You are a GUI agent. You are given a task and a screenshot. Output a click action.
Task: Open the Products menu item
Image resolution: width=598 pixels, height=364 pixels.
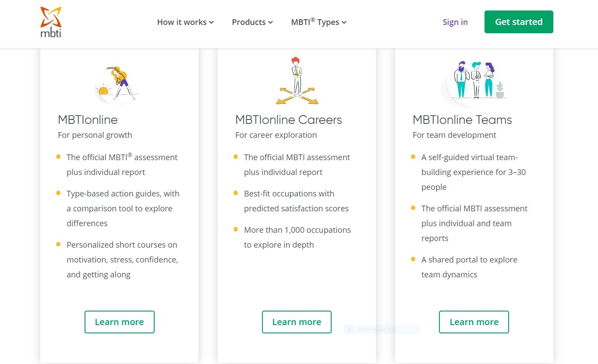point(248,22)
